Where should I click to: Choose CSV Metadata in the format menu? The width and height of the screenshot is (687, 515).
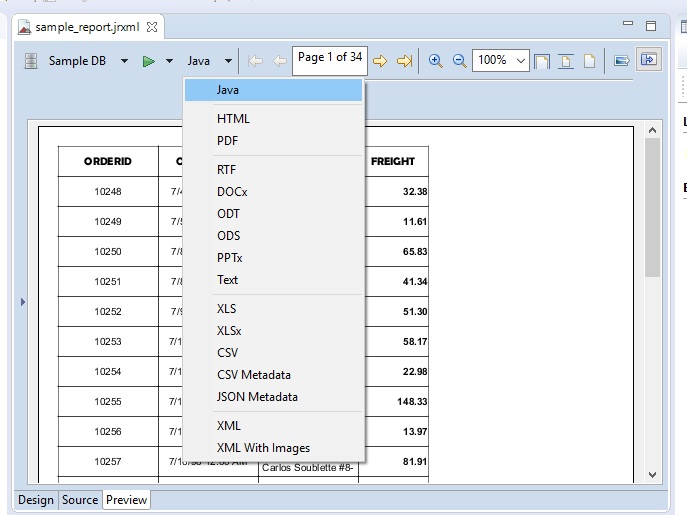273,375
